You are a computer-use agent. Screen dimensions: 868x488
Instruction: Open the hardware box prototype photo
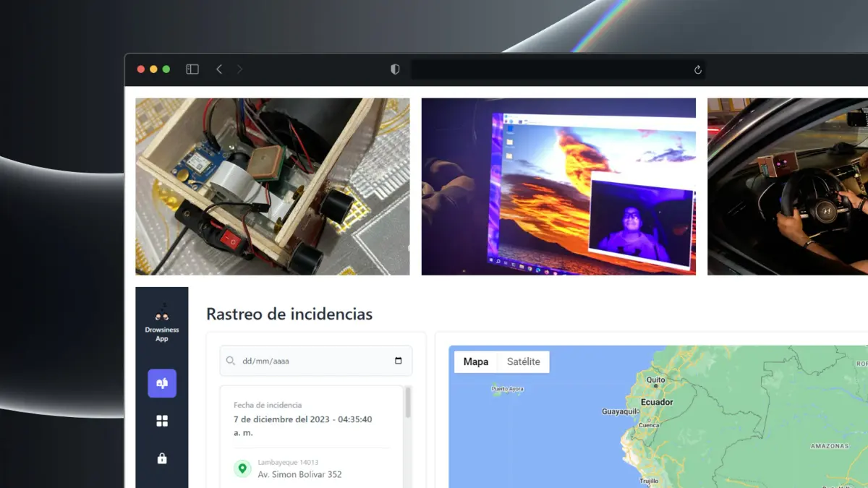tap(273, 187)
